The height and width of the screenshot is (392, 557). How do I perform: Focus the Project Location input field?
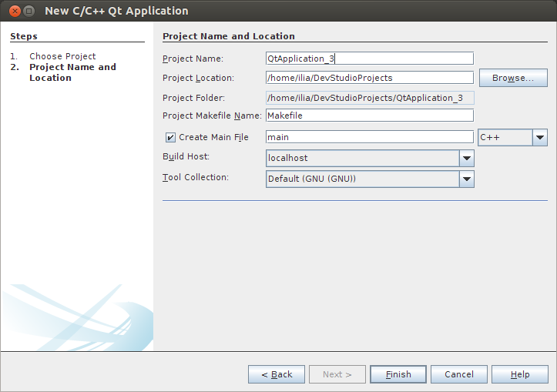click(x=369, y=78)
